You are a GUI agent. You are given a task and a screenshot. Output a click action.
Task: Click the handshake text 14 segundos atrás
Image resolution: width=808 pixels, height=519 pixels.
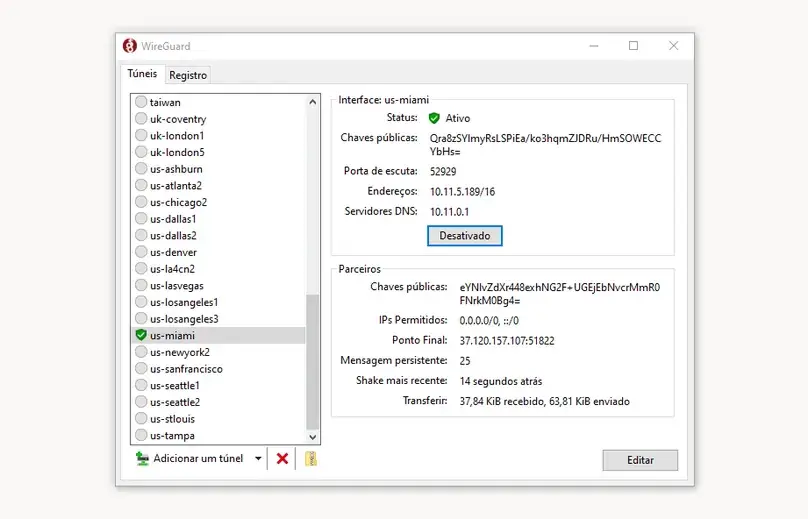tap(501, 381)
